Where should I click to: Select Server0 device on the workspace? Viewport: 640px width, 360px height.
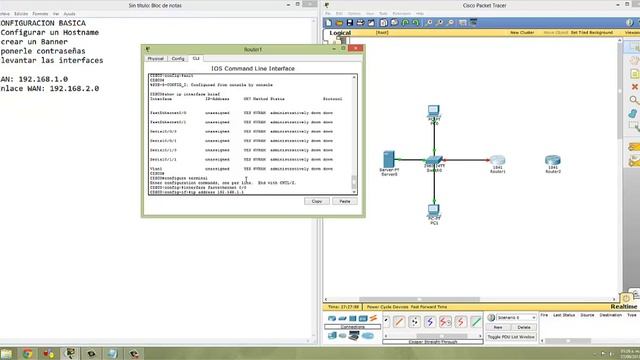coord(389,159)
